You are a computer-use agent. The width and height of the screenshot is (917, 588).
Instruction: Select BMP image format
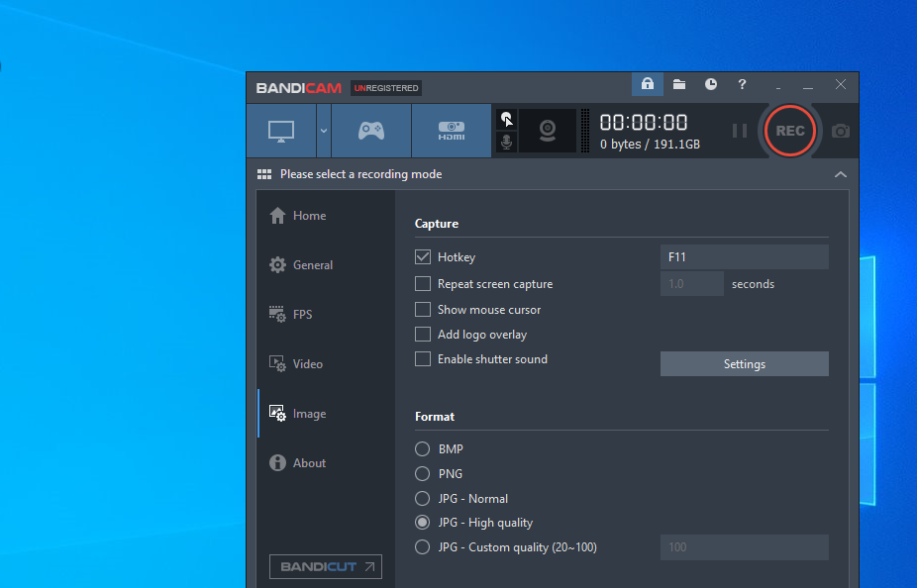422,448
